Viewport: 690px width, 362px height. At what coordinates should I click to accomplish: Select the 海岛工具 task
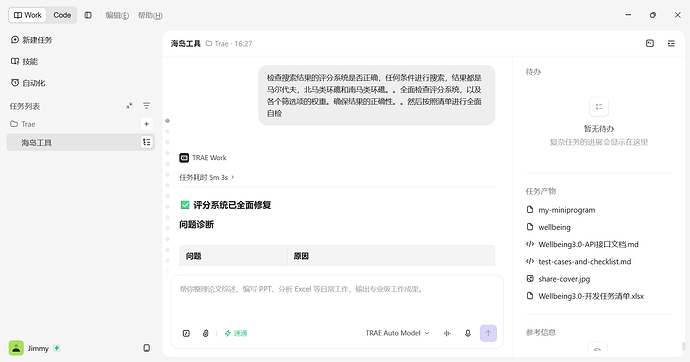[81, 143]
